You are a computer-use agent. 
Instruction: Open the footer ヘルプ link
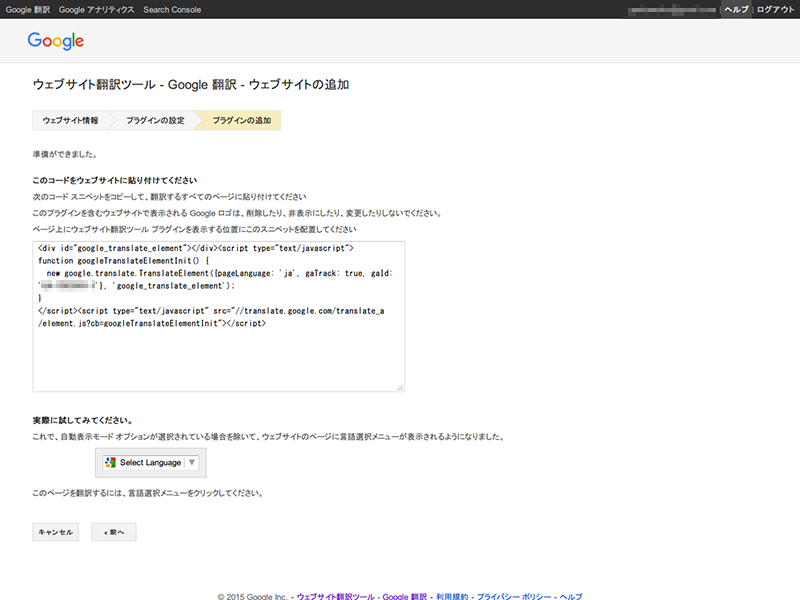(x=571, y=596)
